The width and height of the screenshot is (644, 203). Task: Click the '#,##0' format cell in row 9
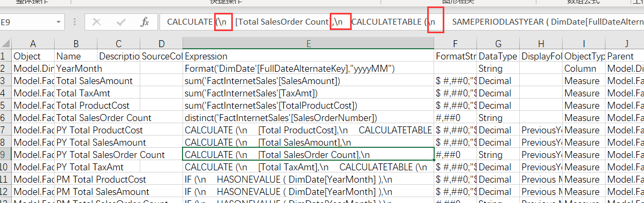[x=456, y=155]
